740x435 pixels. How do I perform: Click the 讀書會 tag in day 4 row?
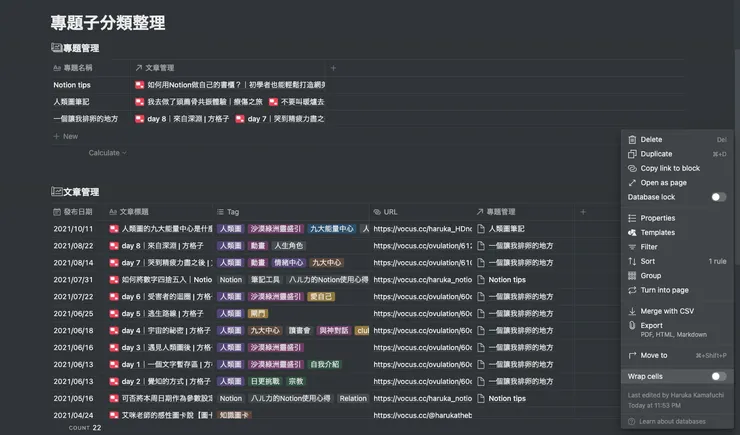pos(299,331)
